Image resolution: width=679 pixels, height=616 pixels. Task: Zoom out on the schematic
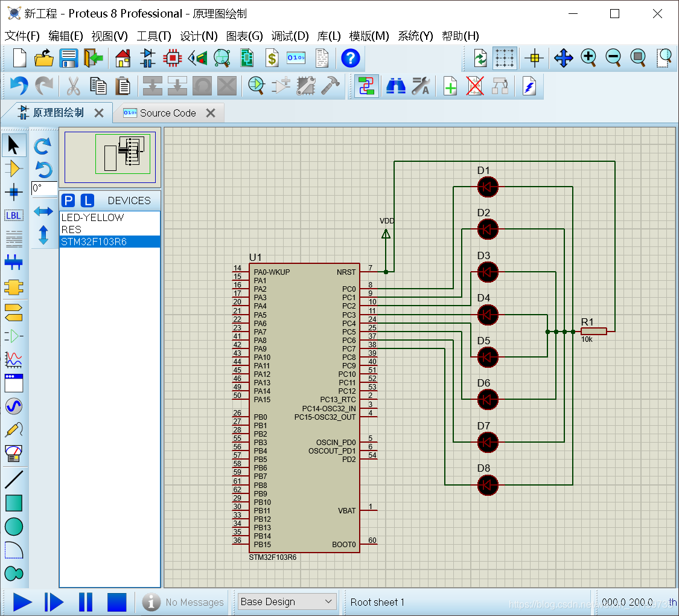(614, 58)
